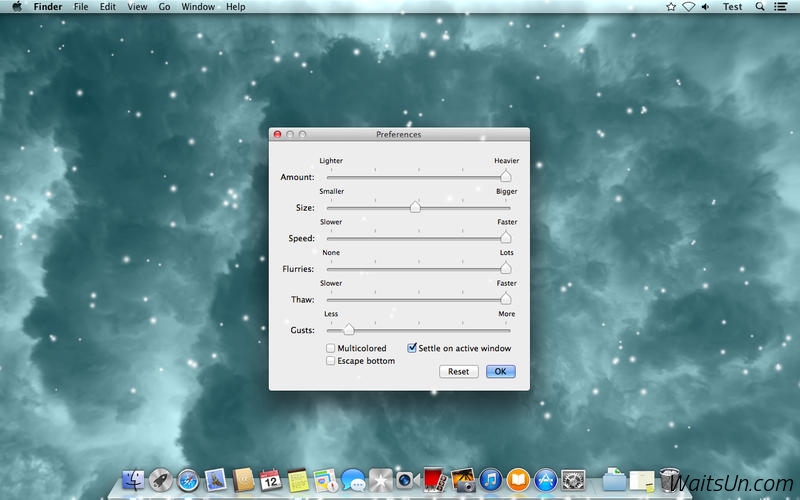Enable the Escape bottom checkbox

coord(331,361)
